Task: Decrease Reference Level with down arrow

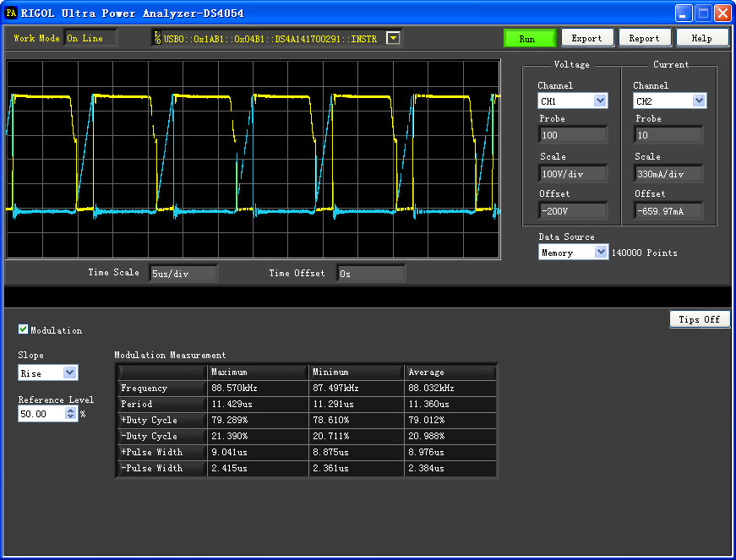Action: (x=70, y=416)
